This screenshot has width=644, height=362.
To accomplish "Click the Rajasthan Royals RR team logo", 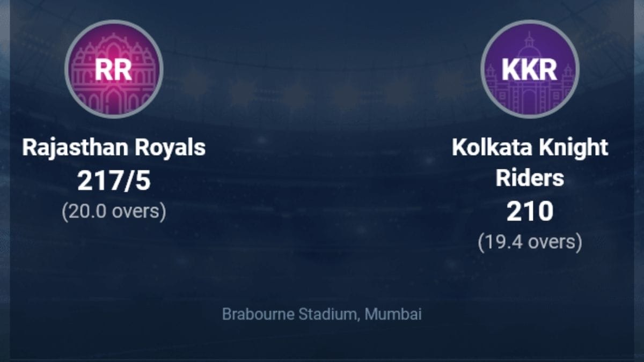I will (113, 69).
